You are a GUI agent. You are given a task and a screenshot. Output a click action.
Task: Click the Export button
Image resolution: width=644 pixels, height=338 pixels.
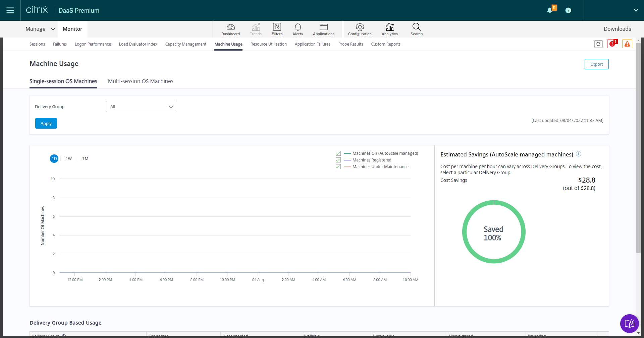pos(596,64)
